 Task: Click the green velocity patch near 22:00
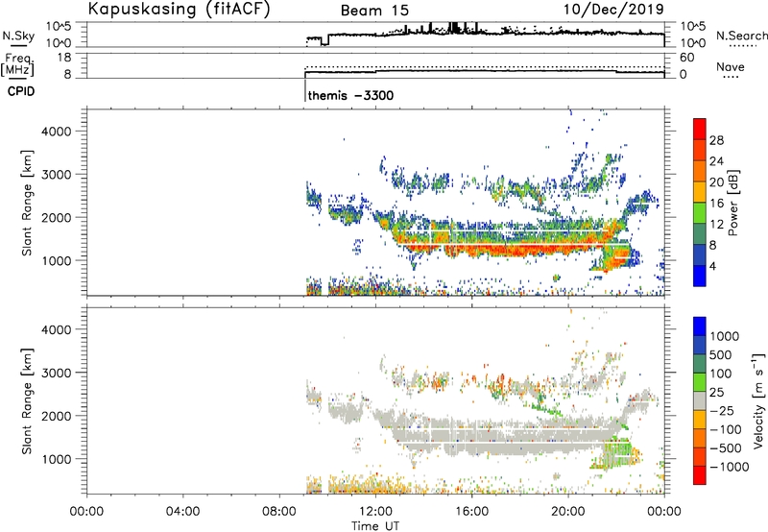pos(616,454)
